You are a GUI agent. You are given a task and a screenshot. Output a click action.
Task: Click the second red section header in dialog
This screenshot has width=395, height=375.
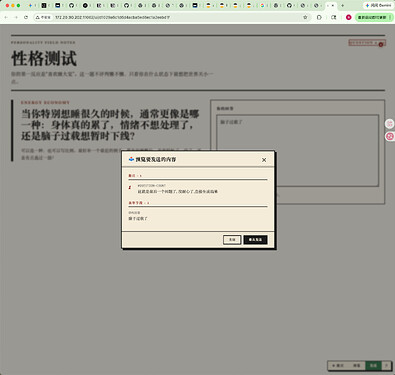pos(139,203)
